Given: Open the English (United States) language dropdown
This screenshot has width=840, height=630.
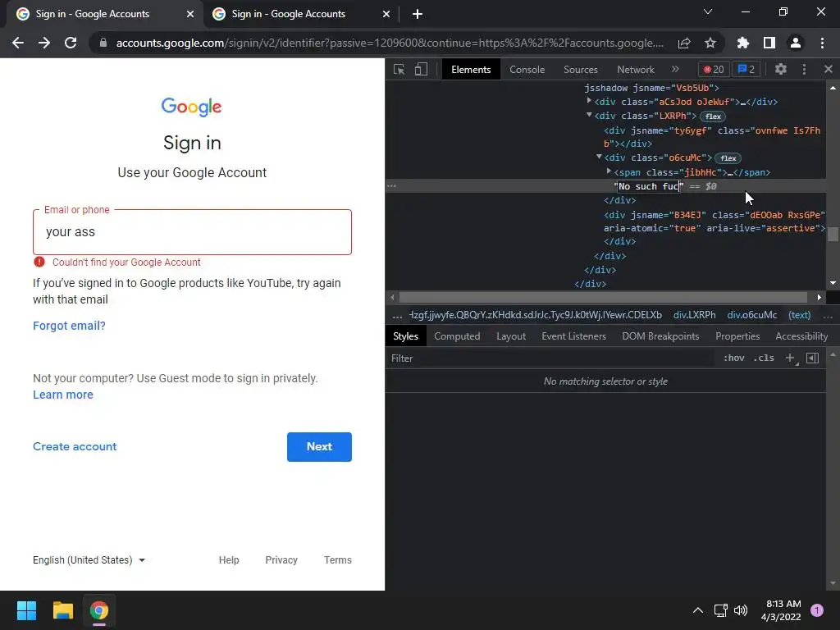Looking at the screenshot, I should 89,559.
